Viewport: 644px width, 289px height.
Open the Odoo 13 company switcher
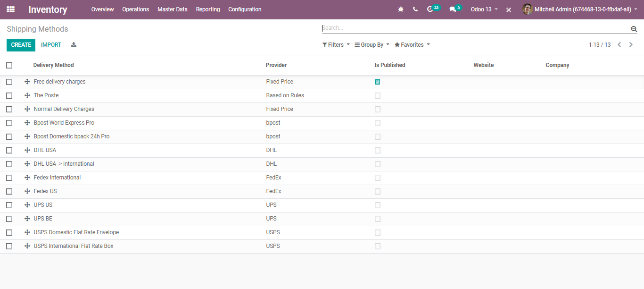(x=484, y=9)
